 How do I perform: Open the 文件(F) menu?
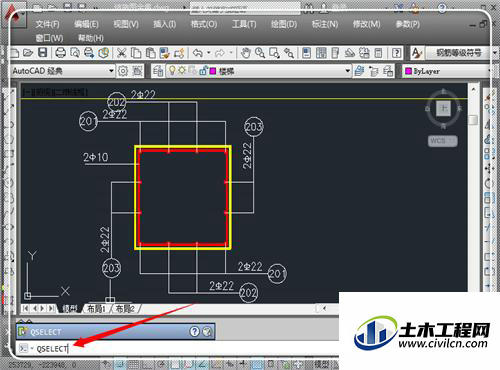coord(47,24)
